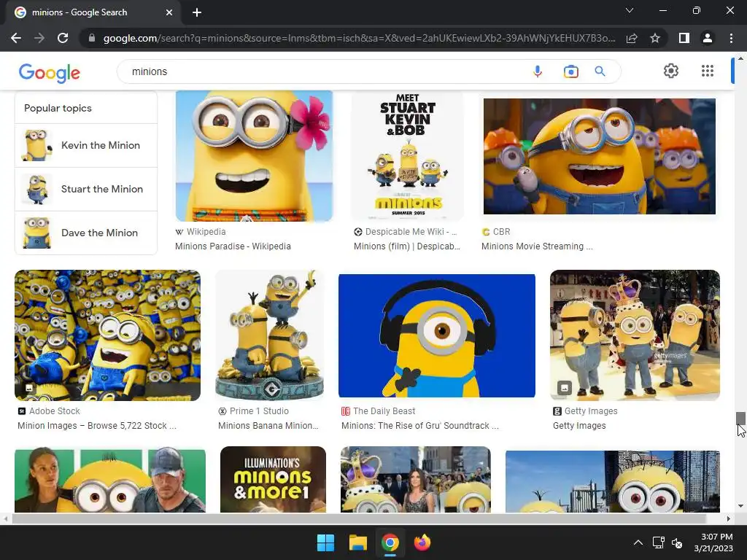Click the page scroll-down arrow

[x=740, y=506]
